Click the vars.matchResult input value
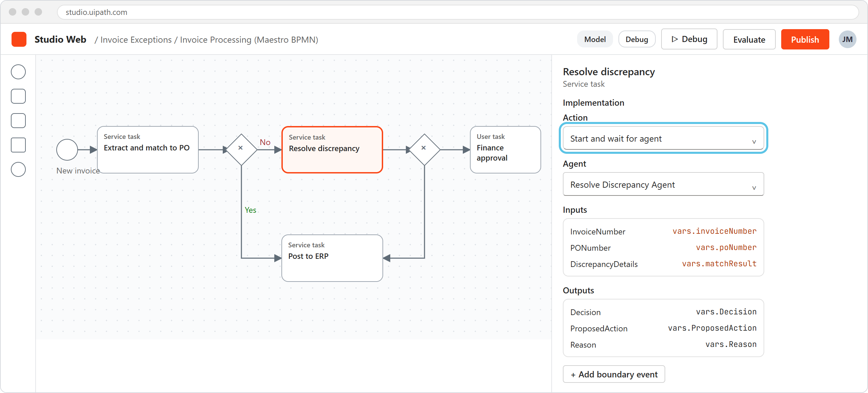 (719, 264)
